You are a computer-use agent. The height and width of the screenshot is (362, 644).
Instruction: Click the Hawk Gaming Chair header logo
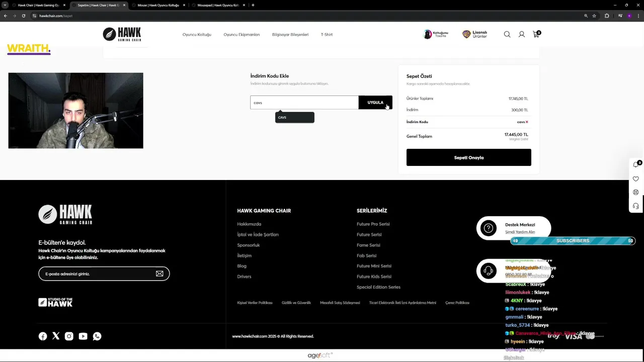tap(122, 34)
